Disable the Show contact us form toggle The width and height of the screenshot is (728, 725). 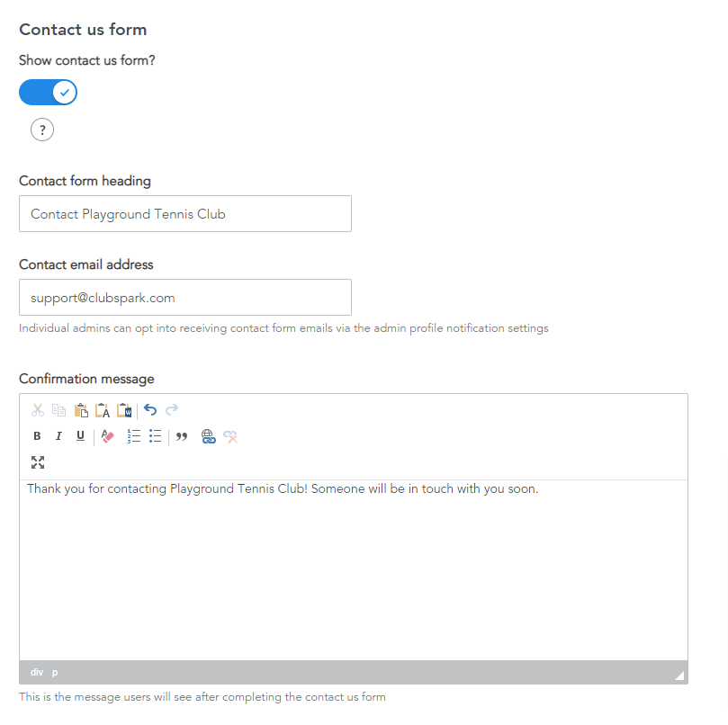point(48,93)
